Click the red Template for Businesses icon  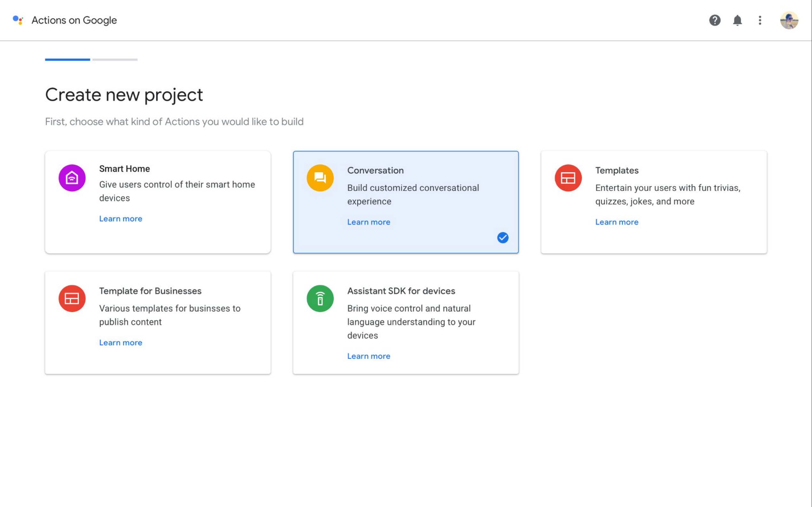[x=72, y=299]
